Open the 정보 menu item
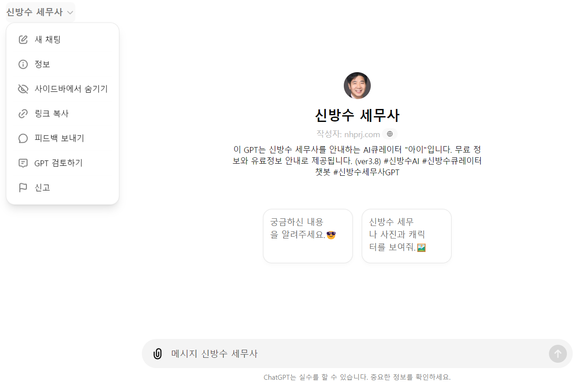The width and height of the screenshot is (588, 382). pyautogui.click(x=62, y=65)
